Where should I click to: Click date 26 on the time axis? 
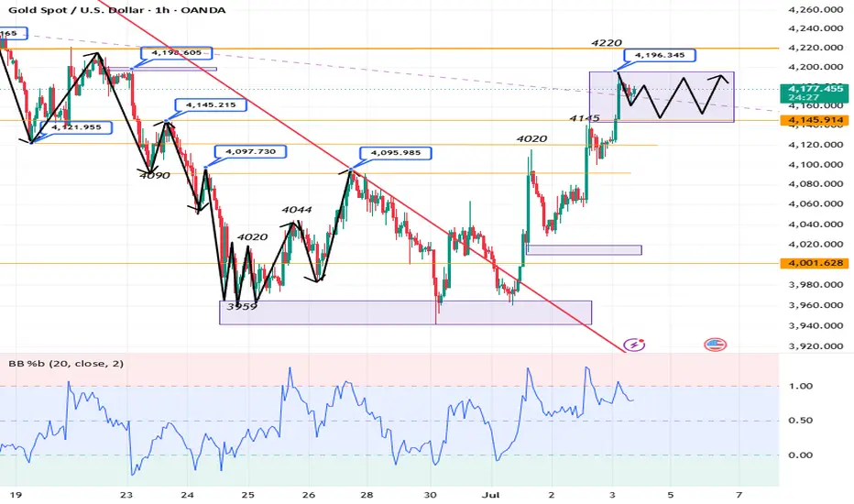[x=309, y=495]
